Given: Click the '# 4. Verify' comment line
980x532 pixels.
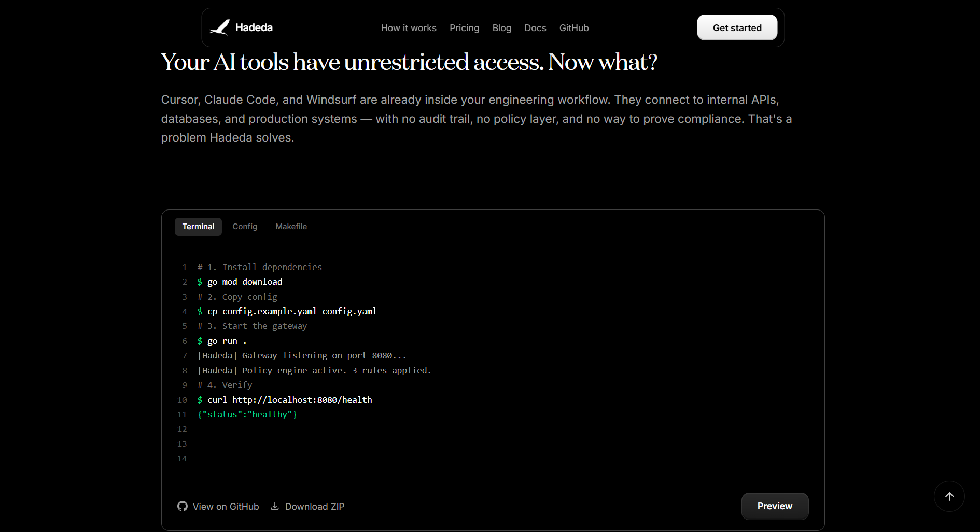Looking at the screenshot, I should pyautogui.click(x=225, y=385).
